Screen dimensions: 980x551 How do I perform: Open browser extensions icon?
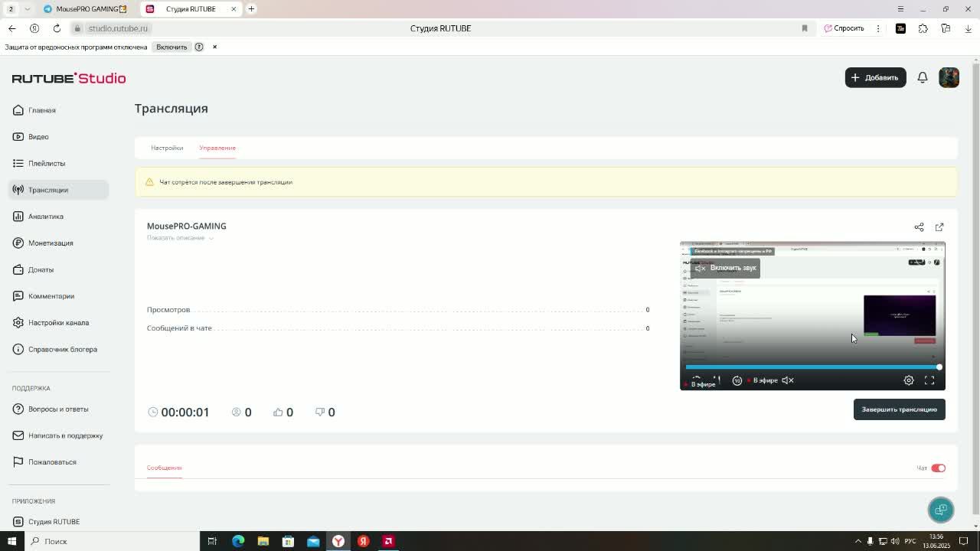point(923,28)
